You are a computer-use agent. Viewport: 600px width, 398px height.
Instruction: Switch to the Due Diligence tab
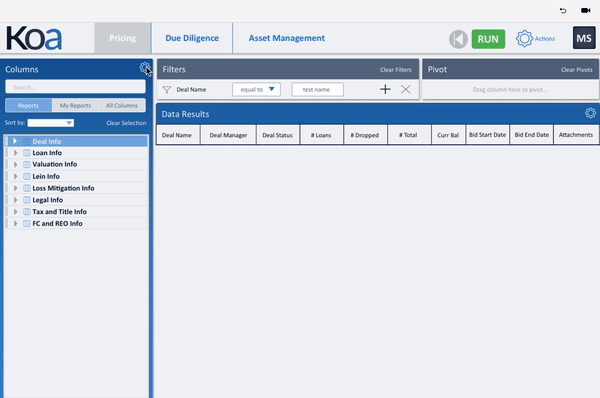pos(192,38)
